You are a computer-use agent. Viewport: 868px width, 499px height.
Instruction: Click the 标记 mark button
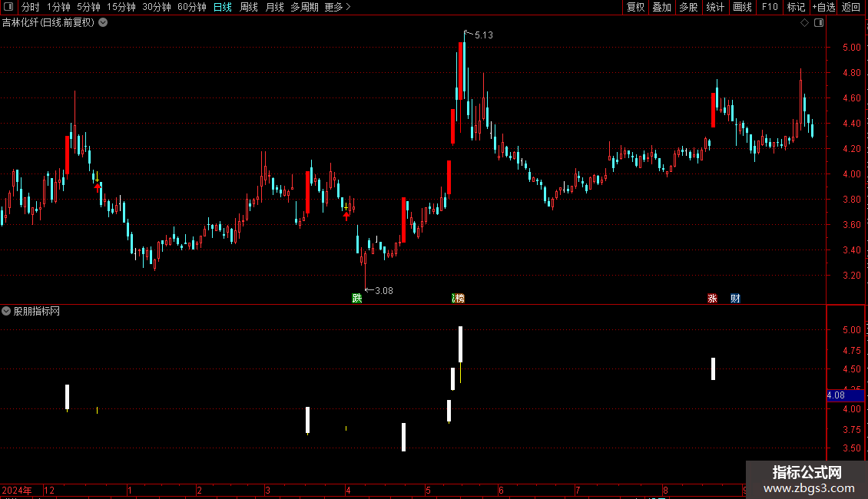click(x=796, y=7)
